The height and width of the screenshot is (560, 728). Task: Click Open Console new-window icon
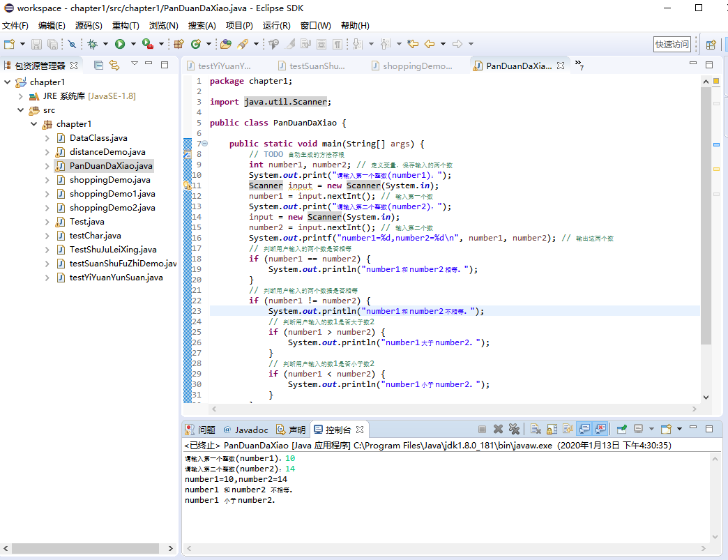[x=666, y=429]
